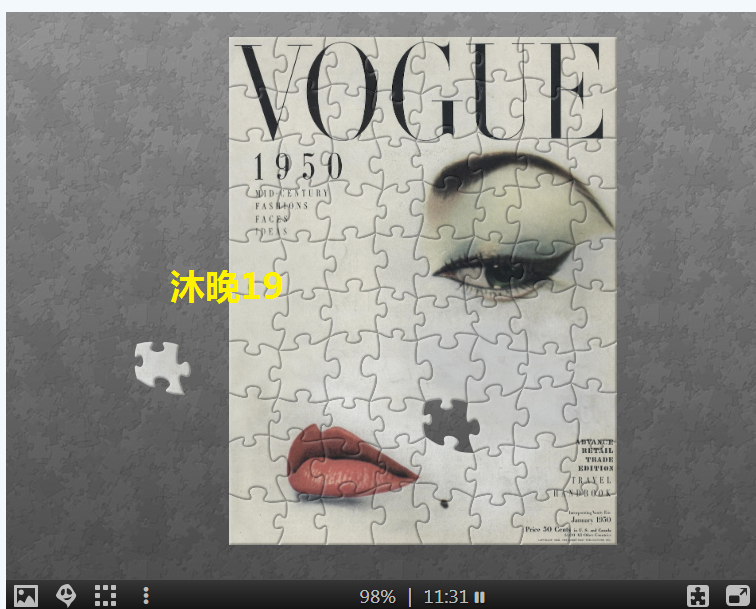
Task: Select the loose white puzzle piece
Action: point(162,366)
